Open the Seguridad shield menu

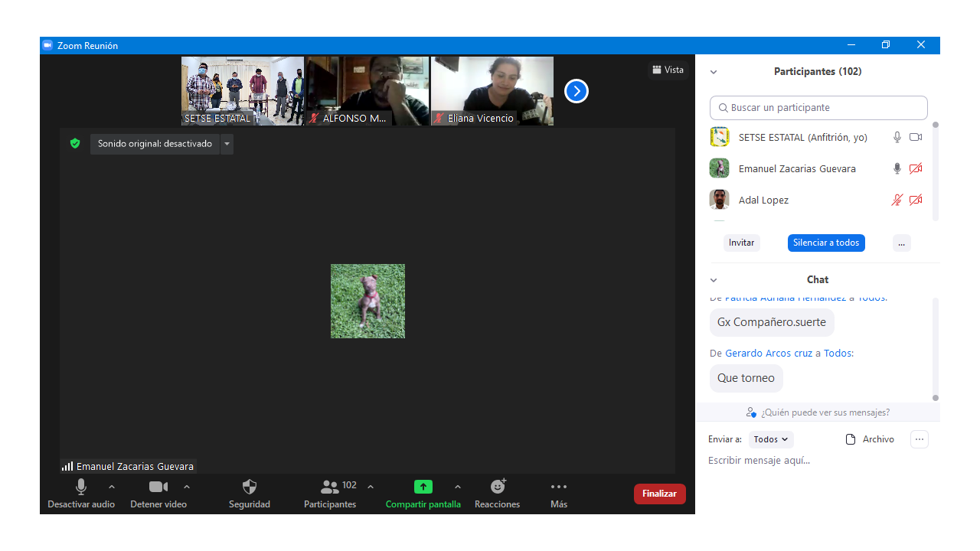pyautogui.click(x=250, y=487)
